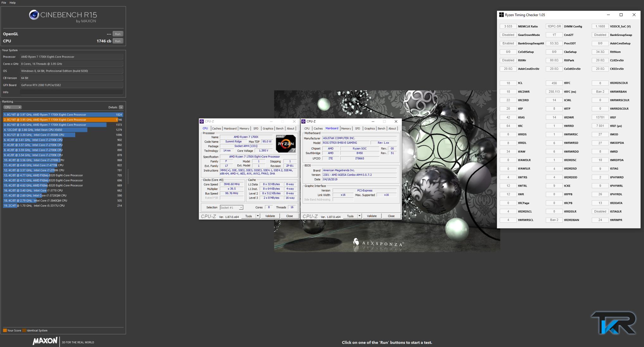Open the Socket #1 selection dropdown
The height and width of the screenshot is (347, 644).
tap(232, 208)
